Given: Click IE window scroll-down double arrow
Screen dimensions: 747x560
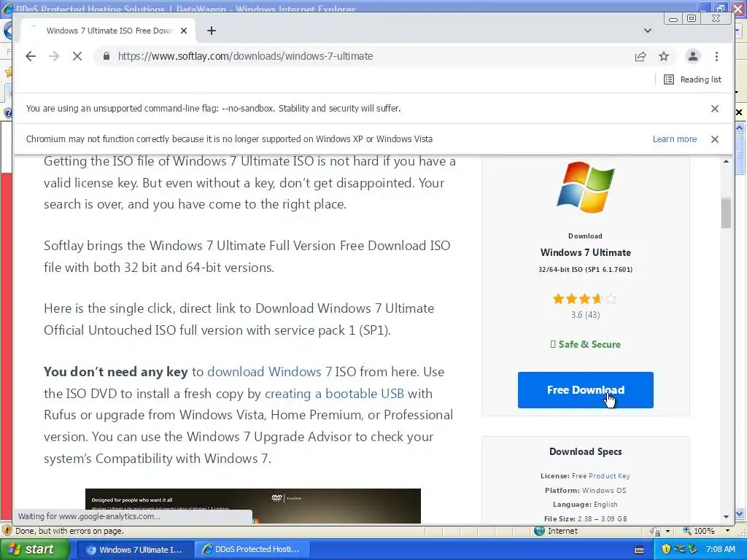Looking at the screenshot, I should tap(740, 514).
